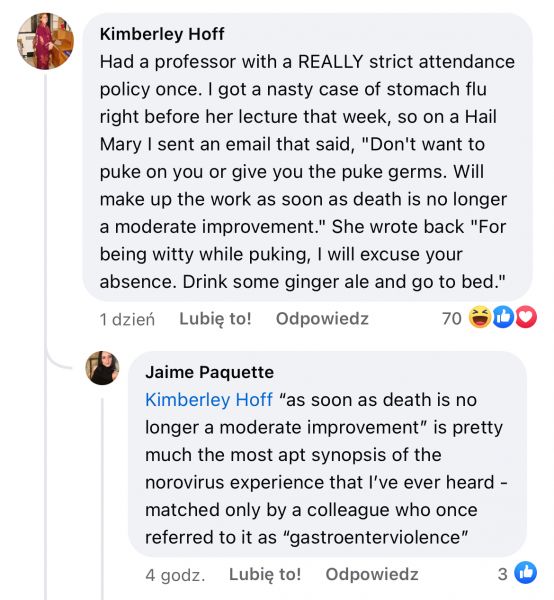Image resolution: width=554 pixels, height=600 pixels.
Task: Open Kimberley Hoff author name link
Action: 162,34
